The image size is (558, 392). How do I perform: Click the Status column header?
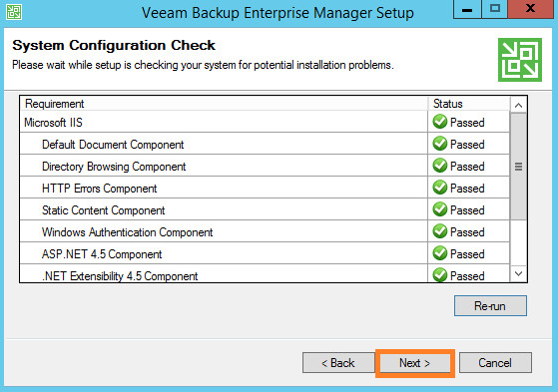click(469, 104)
